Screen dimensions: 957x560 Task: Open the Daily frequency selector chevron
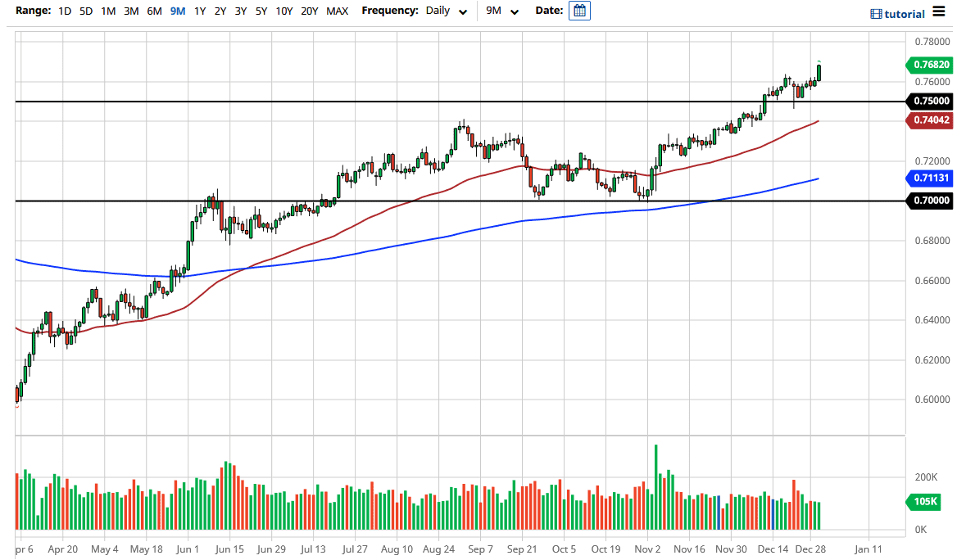pos(462,11)
